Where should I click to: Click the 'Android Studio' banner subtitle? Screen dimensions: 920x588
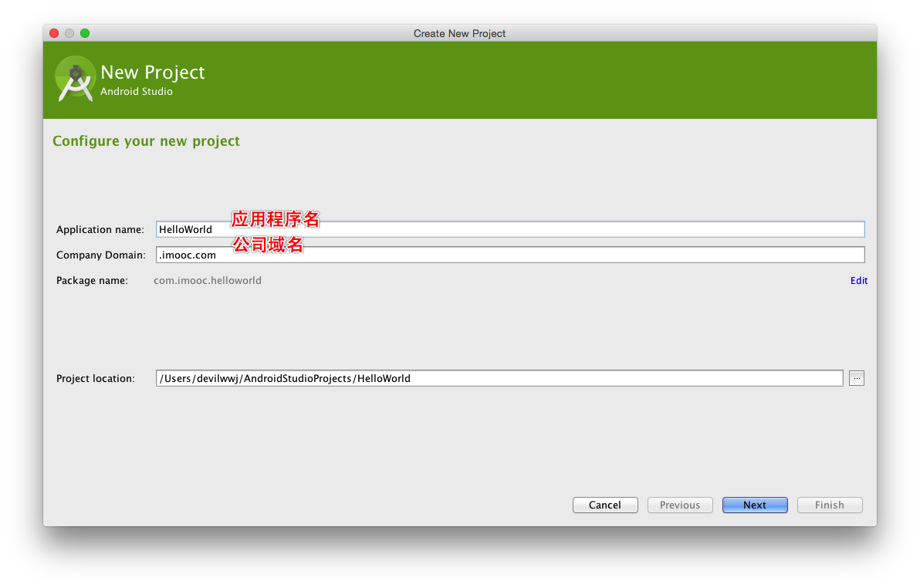pyautogui.click(x=137, y=92)
